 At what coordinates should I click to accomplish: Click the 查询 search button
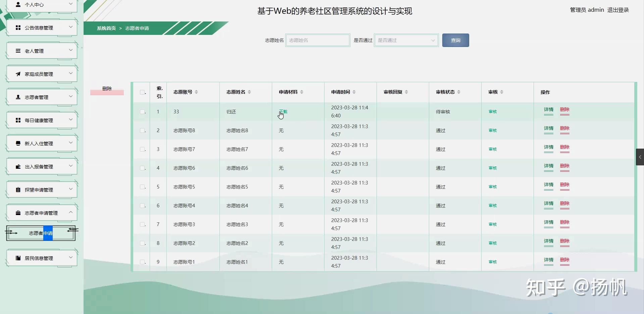(x=455, y=40)
